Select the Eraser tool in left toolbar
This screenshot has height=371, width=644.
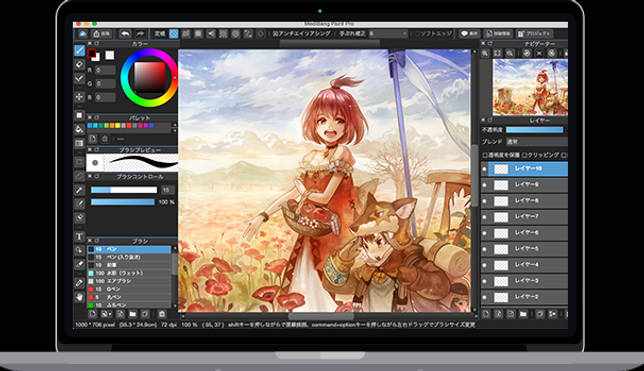click(x=80, y=65)
